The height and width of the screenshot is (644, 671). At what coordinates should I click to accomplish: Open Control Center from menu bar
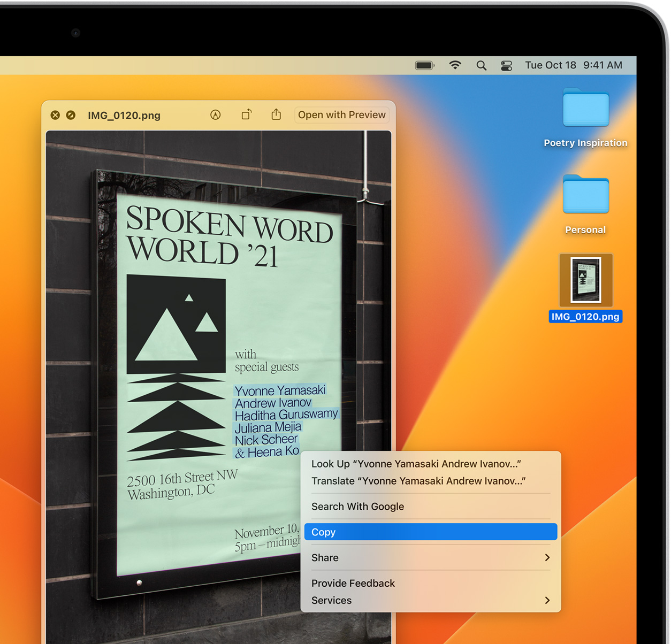[x=506, y=65]
